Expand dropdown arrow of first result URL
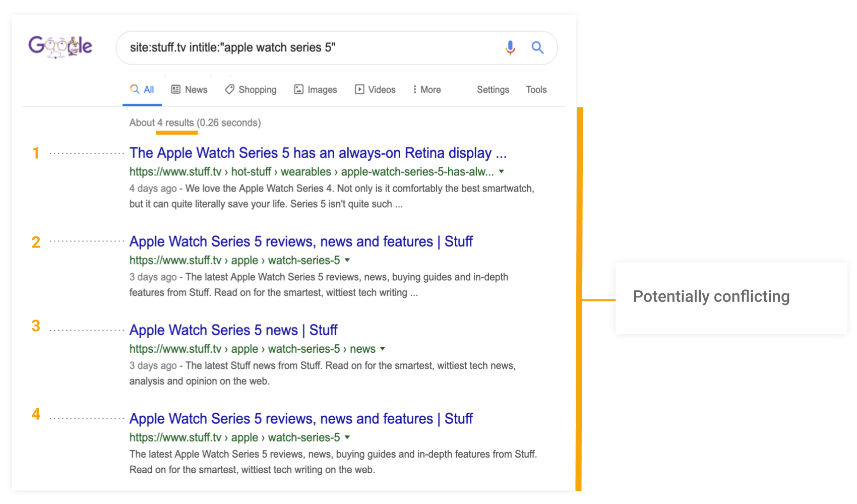 tap(502, 172)
